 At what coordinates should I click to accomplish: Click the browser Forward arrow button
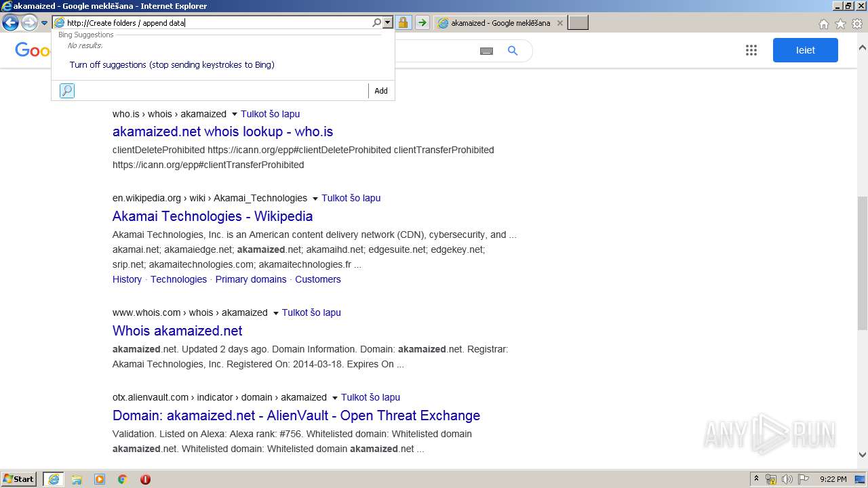tap(29, 23)
